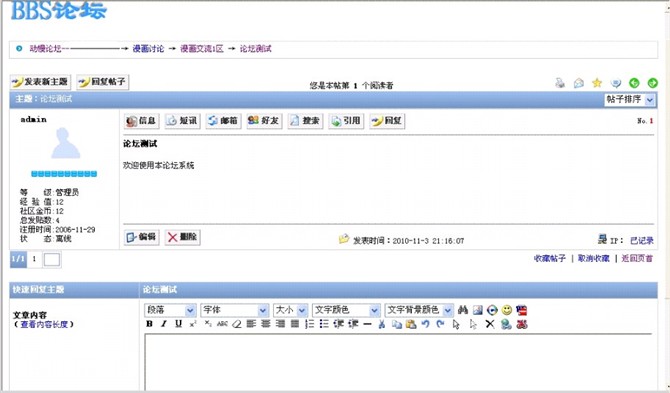Click the 回复帖子 reply post button

[x=103, y=82]
